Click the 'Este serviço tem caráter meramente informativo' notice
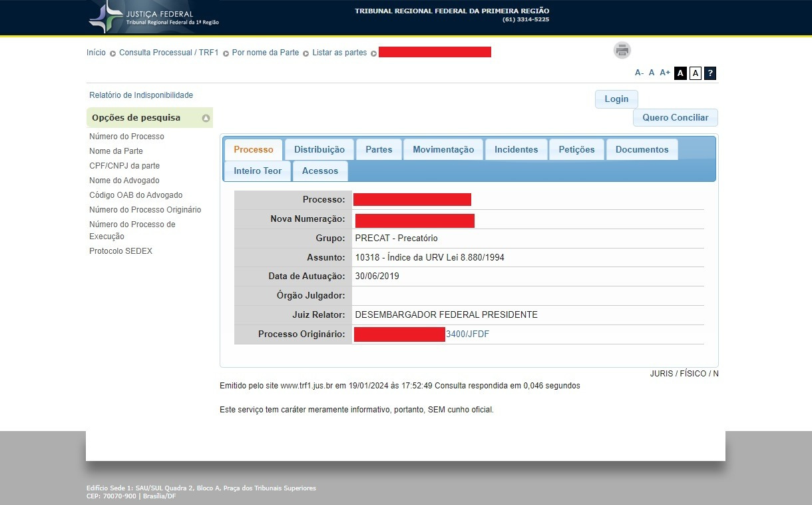Image resolution: width=812 pixels, height=505 pixels. [357, 410]
